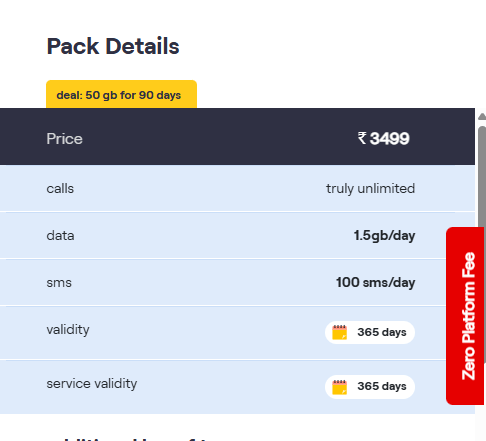
Task: Open the Zero Platform Fee side tab
Action: (x=465, y=316)
